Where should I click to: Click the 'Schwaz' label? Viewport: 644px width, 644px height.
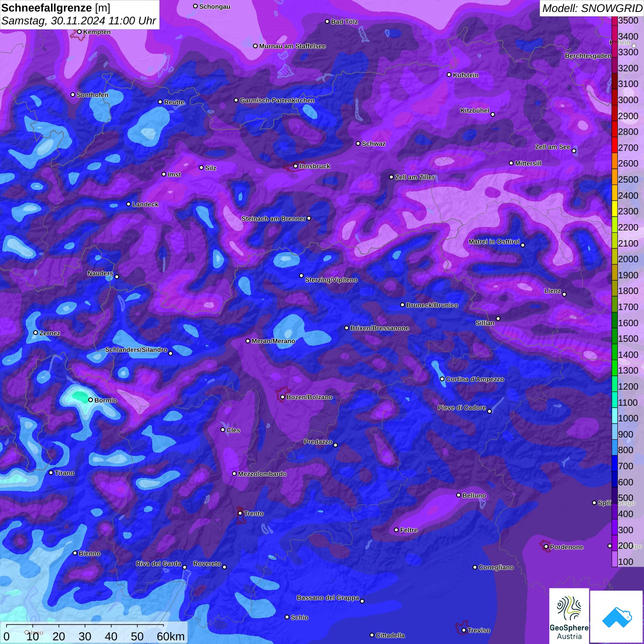374,144
